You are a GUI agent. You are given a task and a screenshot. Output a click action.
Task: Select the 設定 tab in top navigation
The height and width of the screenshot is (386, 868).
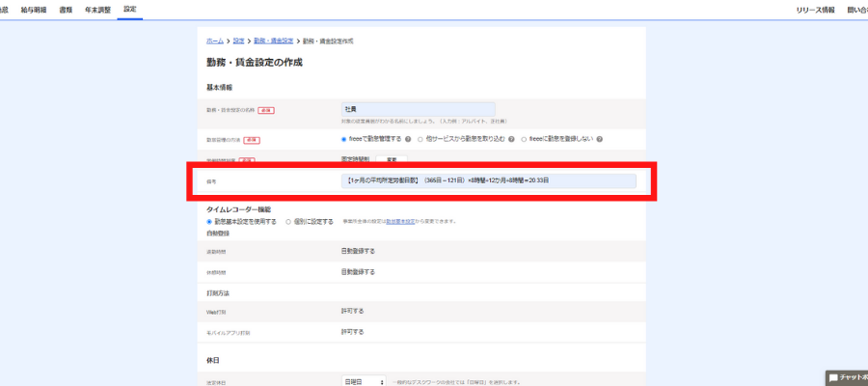tap(129, 9)
